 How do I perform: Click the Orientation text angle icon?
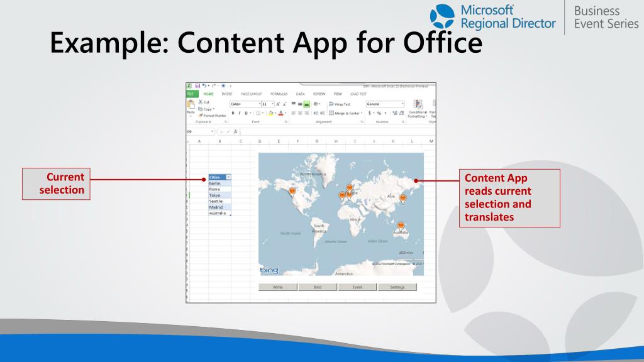click(316, 104)
